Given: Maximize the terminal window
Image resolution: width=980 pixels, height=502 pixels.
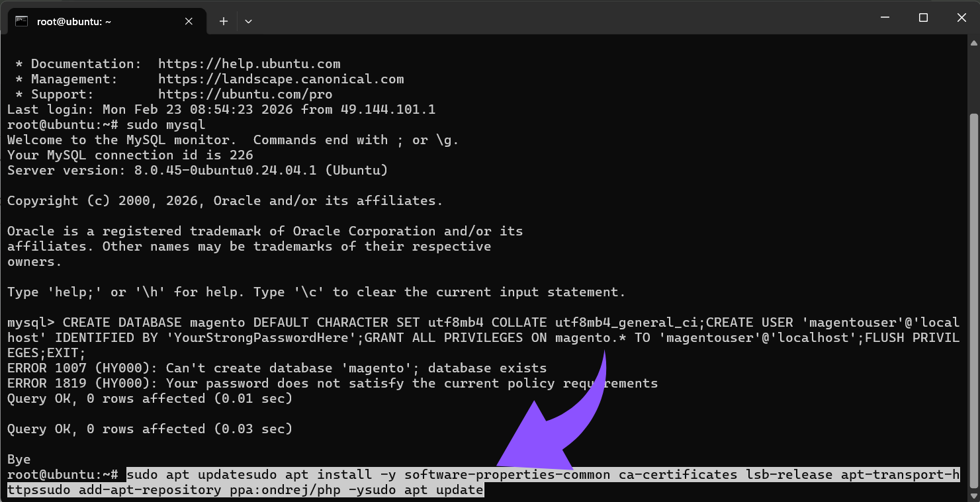Looking at the screenshot, I should tap(923, 18).
